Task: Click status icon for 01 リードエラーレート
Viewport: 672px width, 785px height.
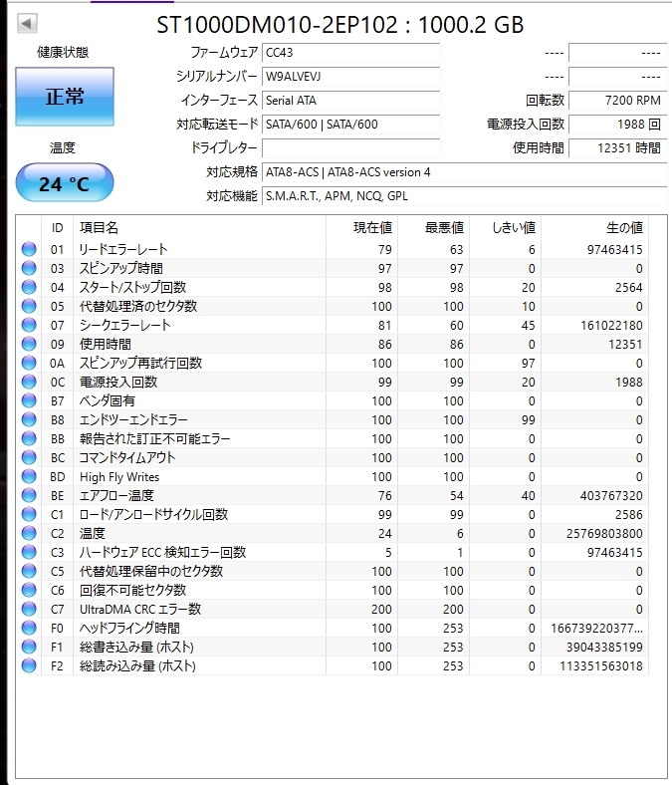Action: (x=29, y=249)
